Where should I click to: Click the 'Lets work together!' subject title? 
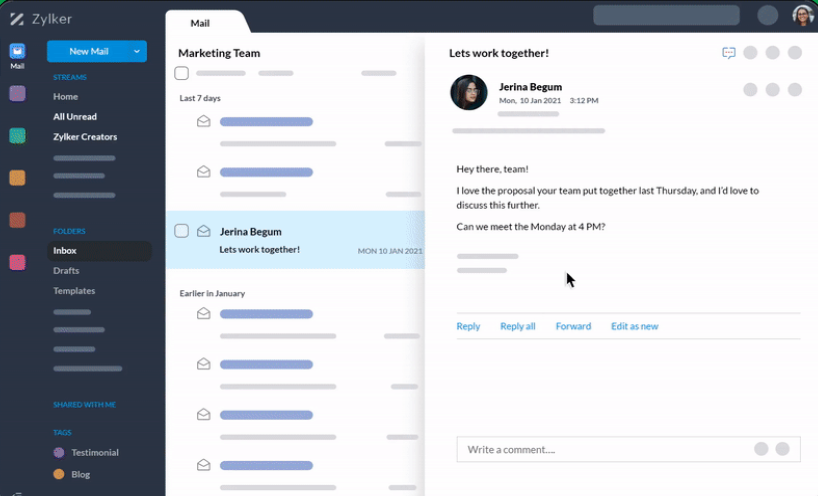click(x=499, y=53)
